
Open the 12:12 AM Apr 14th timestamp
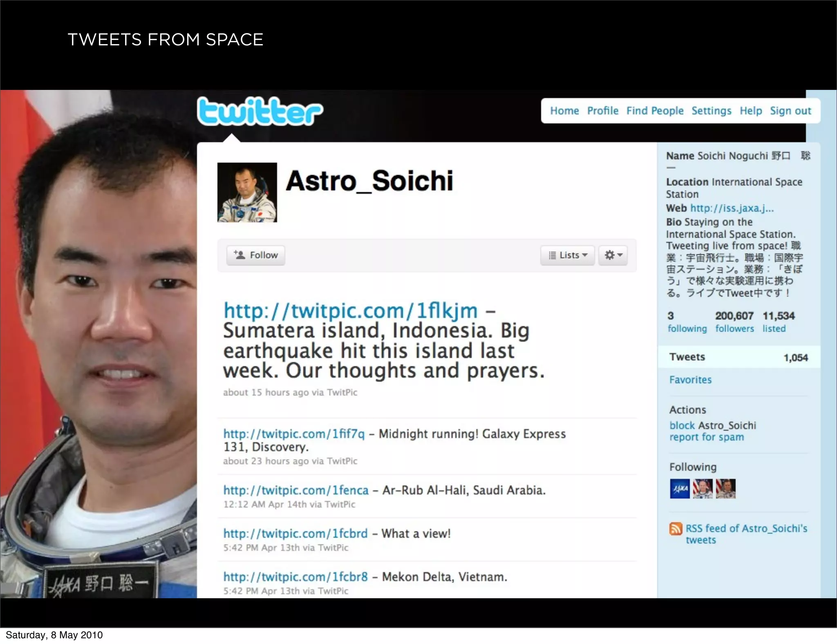click(265, 504)
